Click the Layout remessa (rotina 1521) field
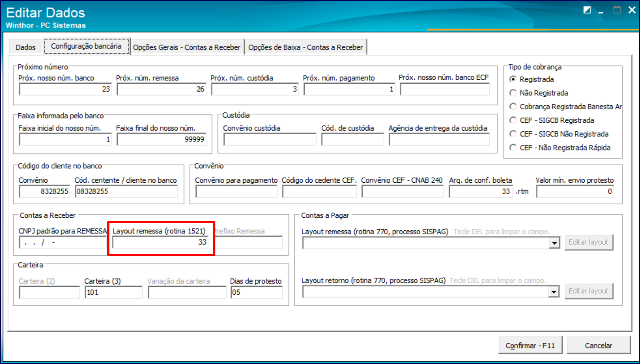The height and width of the screenshot is (364, 640). pyautogui.click(x=160, y=242)
